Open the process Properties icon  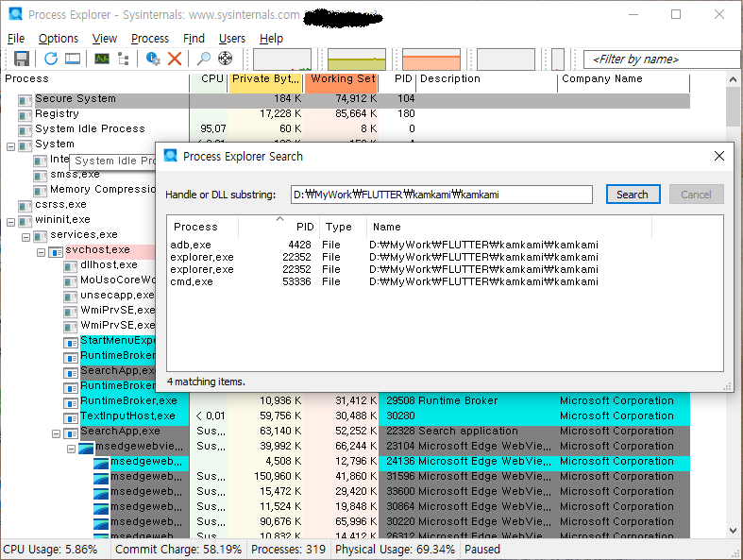tap(153, 59)
